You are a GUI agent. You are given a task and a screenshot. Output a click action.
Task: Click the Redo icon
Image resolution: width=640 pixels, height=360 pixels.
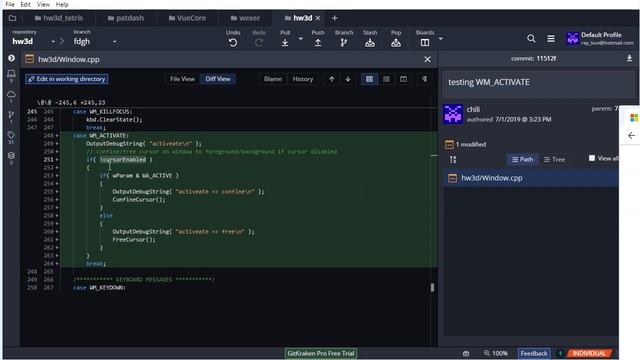coord(259,42)
